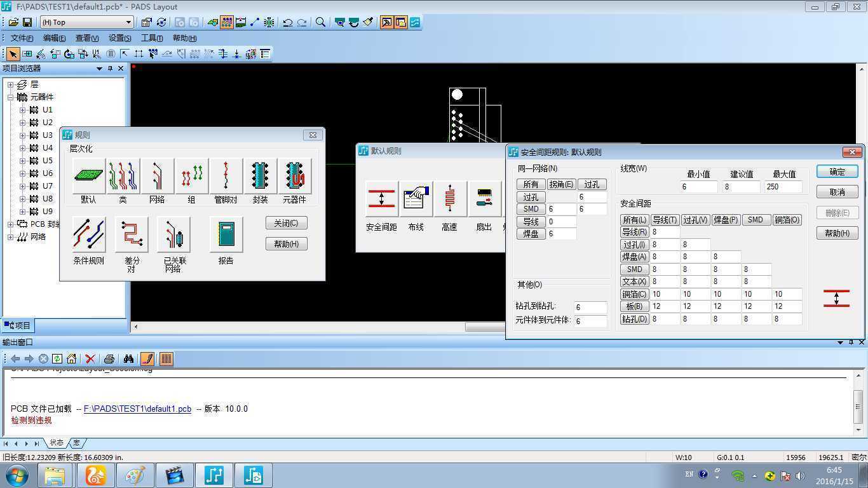This screenshot has width=868, height=488.
Task: Edit the 线宽 最小值 field
Action: 698,187
